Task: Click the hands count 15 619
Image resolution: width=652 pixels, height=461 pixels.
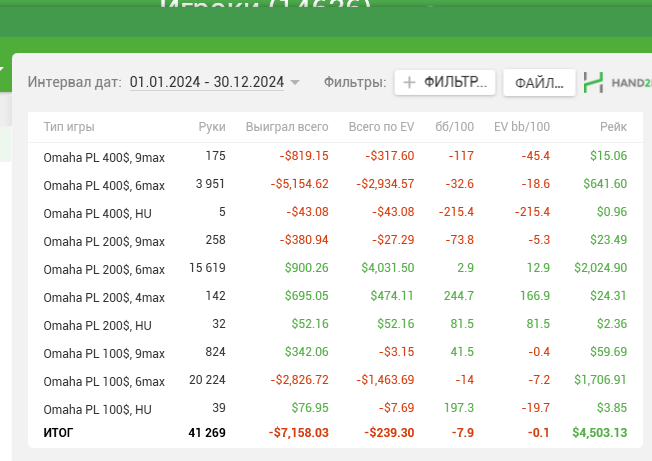Action: [x=207, y=268]
